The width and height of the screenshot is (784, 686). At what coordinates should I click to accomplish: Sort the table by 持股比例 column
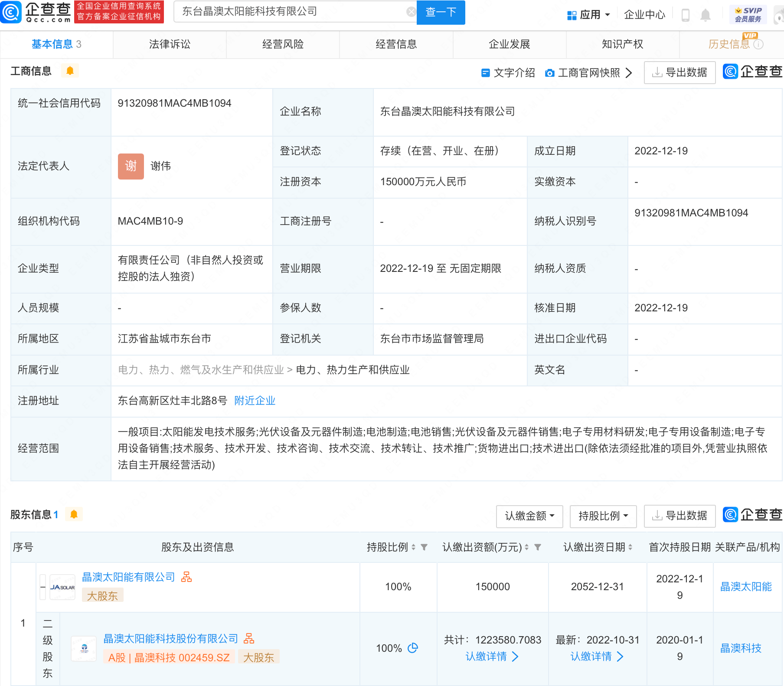(413, 547)
